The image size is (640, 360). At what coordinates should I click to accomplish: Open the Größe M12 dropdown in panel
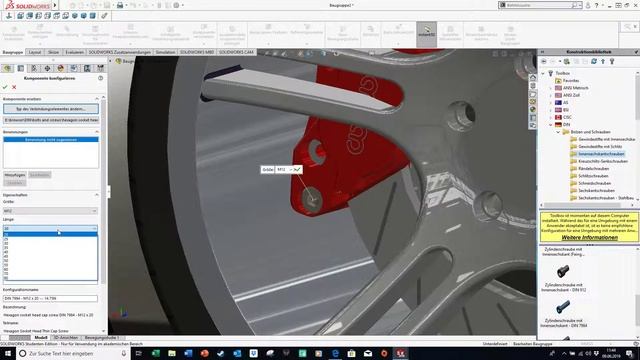click(50, 211)
